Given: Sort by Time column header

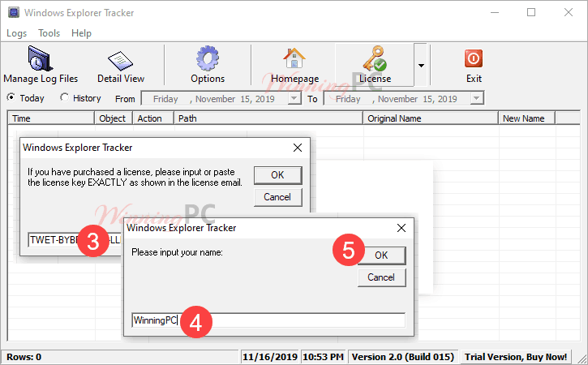Looking at the screenshot, I should point(51,118).
